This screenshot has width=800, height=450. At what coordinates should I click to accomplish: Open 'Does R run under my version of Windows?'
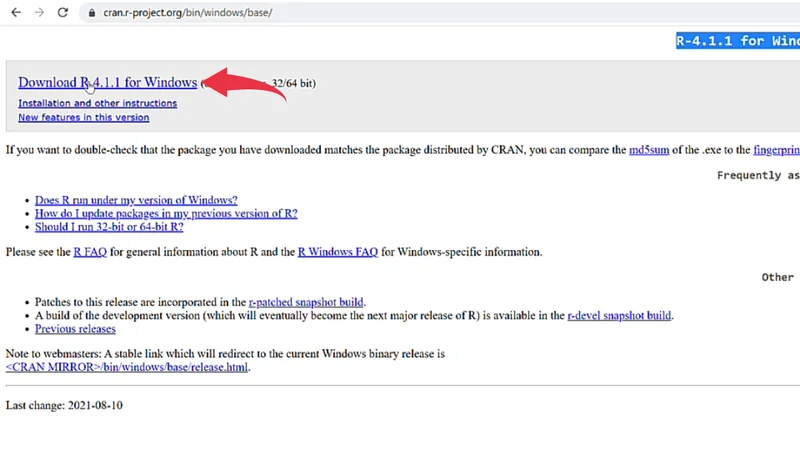(136, 200)
